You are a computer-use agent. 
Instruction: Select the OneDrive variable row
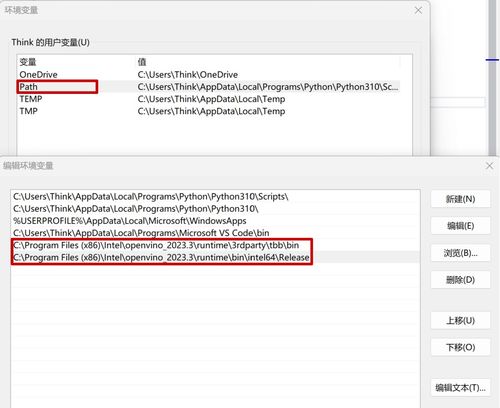coord(209,74)
